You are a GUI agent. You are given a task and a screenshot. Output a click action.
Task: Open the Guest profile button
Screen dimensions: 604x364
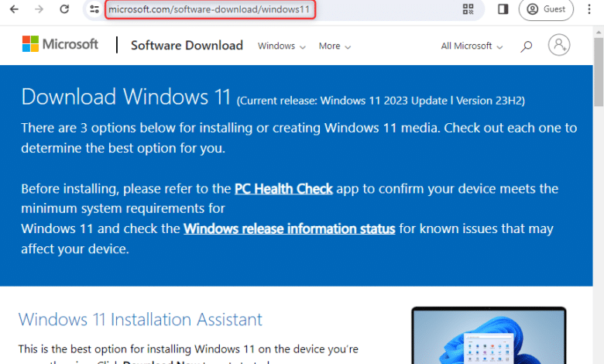[546, 9]
